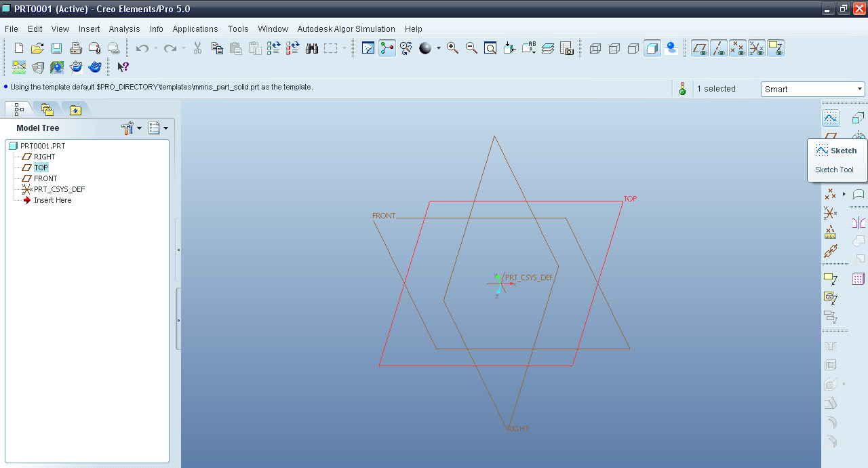Expand the Redo history arrow
This screenshot has width=868, height=468.
pyautogui.click(x=183, y=48)
